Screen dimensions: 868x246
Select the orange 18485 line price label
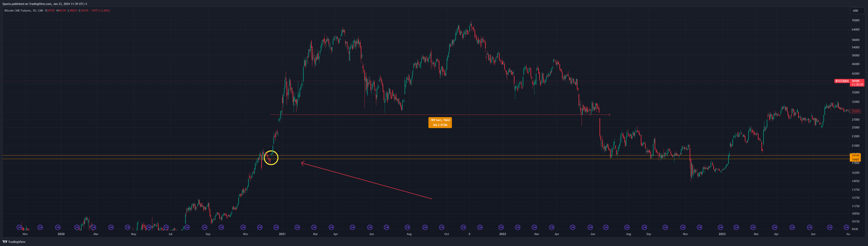point(855,159)
